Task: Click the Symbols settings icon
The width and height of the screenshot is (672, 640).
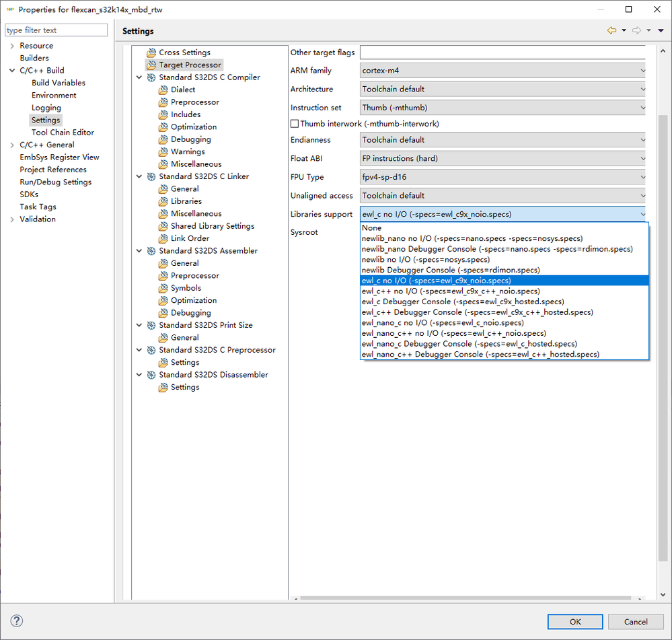Action: point(163,288)
